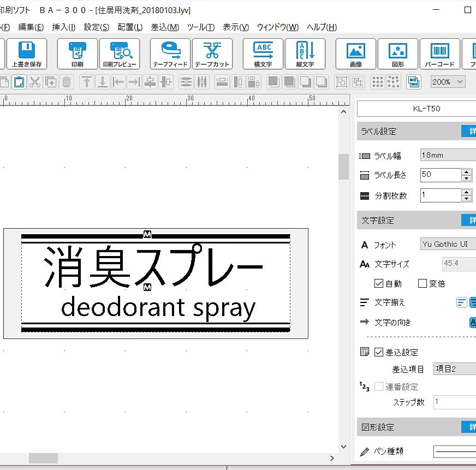
Task: Click the vertical scrollbar thumb
Action: pyautogui.click(x=344, y=167)
